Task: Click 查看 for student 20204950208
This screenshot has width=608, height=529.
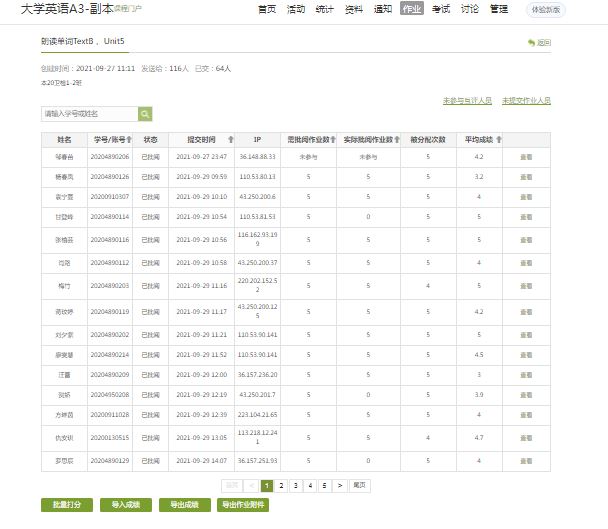Action: pyautogui.click(x=526, y=395)
